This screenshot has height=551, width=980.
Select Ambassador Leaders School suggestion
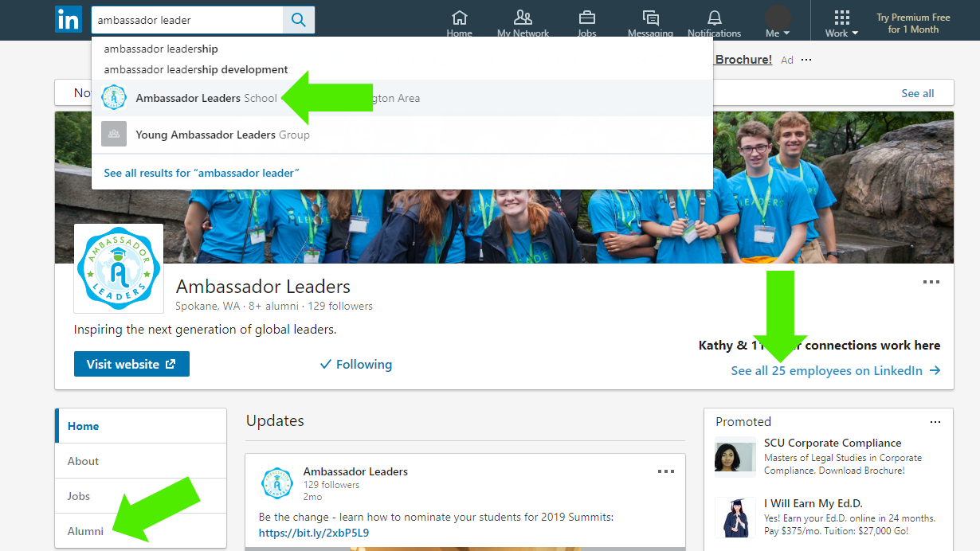click(x=402, y=98)
